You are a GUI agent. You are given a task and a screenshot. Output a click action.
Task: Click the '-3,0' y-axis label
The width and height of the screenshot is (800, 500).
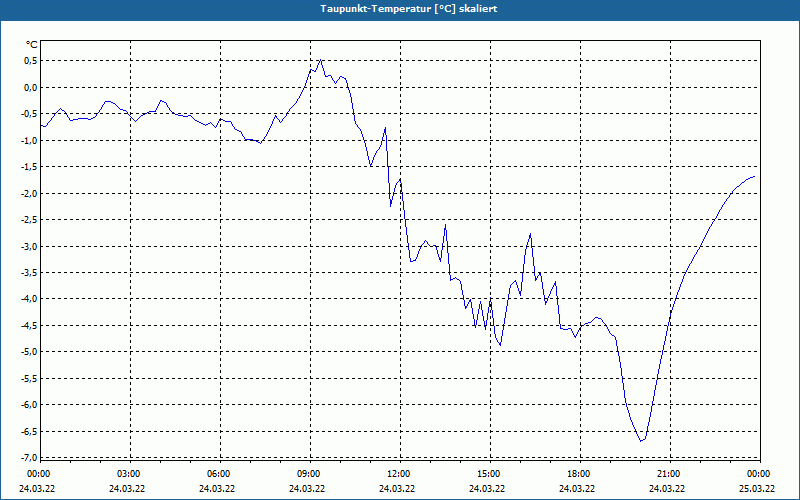(29, 247)
